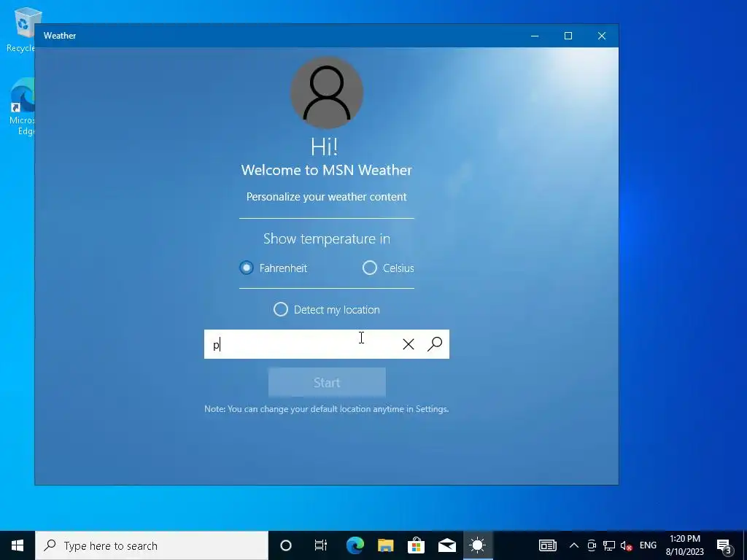Click the user profile avatar picture

coord(327,93)
